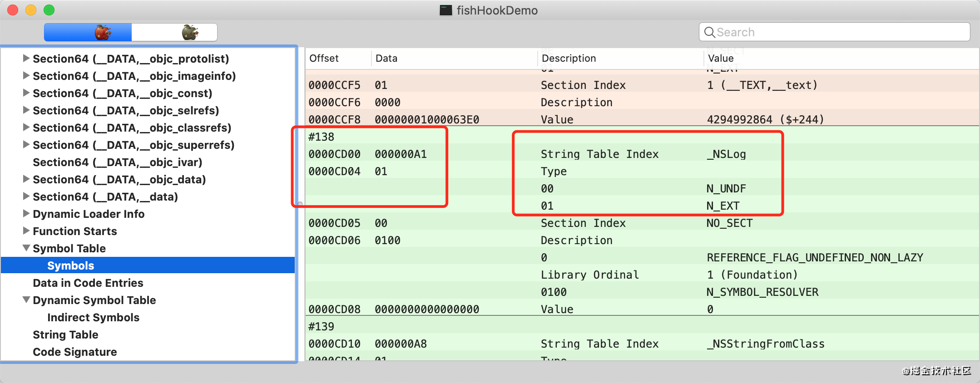
Task: Select symbol #138 header row
Action: point(642,137)
